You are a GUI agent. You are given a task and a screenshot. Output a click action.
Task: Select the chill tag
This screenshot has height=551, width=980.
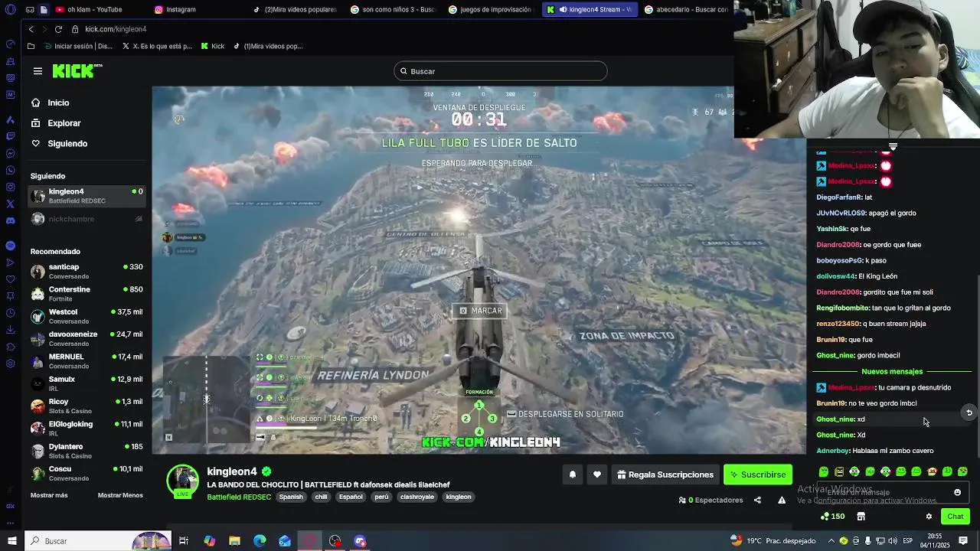321,497
